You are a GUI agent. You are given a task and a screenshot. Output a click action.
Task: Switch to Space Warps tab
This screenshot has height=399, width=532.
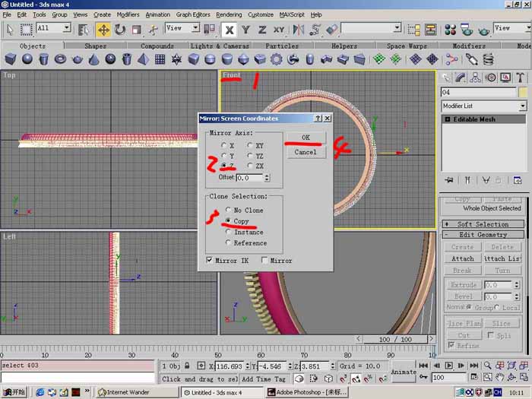407,46
